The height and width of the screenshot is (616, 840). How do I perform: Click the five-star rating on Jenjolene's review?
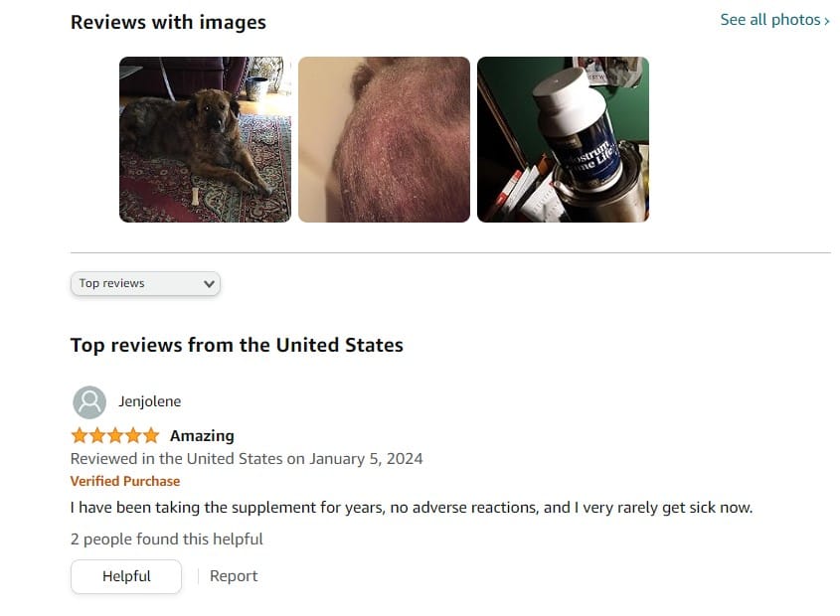point(115,435)
